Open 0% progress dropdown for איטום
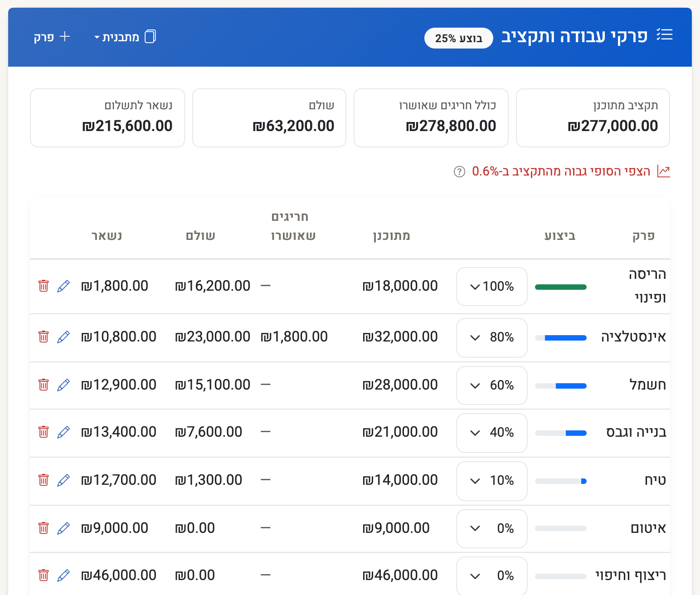Image resolution: width=700 pixels, height=595 pixels. point(492,529)
